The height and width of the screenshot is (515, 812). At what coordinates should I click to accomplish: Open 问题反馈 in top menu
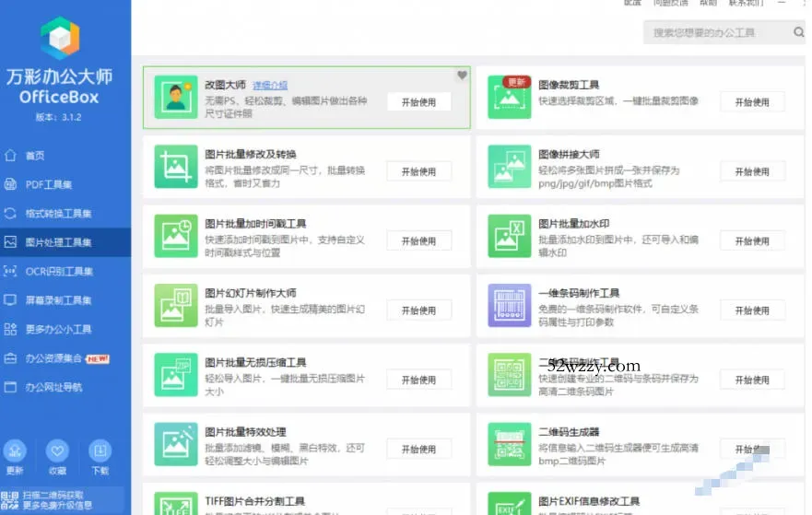tap(671, 3)
